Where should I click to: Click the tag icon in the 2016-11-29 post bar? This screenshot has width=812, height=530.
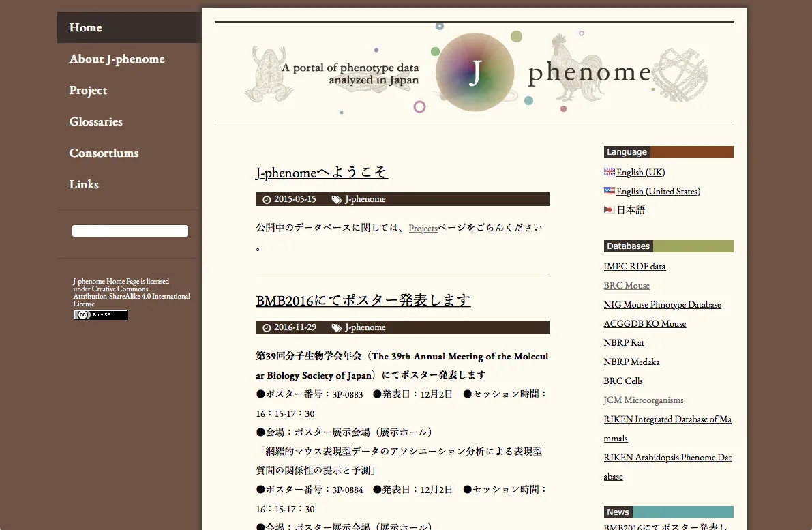[337, 327]
